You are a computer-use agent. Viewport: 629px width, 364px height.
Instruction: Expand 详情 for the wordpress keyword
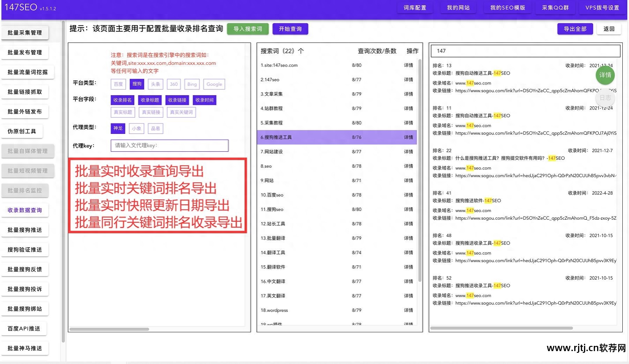[408, 310]
